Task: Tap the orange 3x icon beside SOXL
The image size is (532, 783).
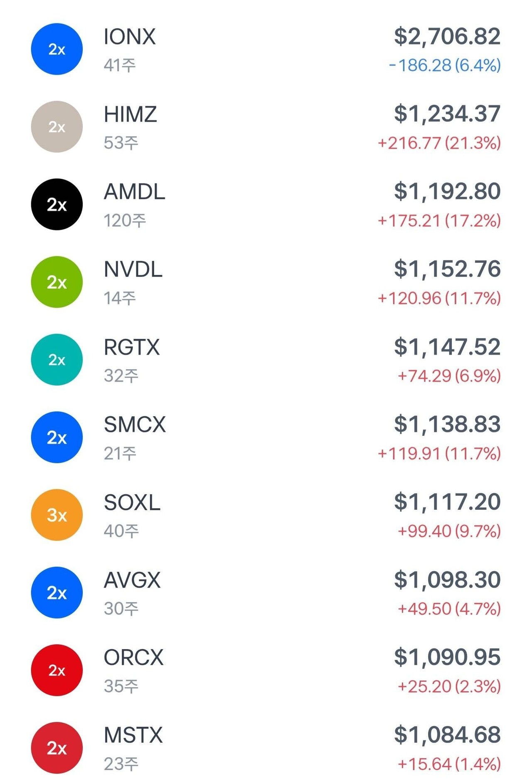Action: [57, 515]
